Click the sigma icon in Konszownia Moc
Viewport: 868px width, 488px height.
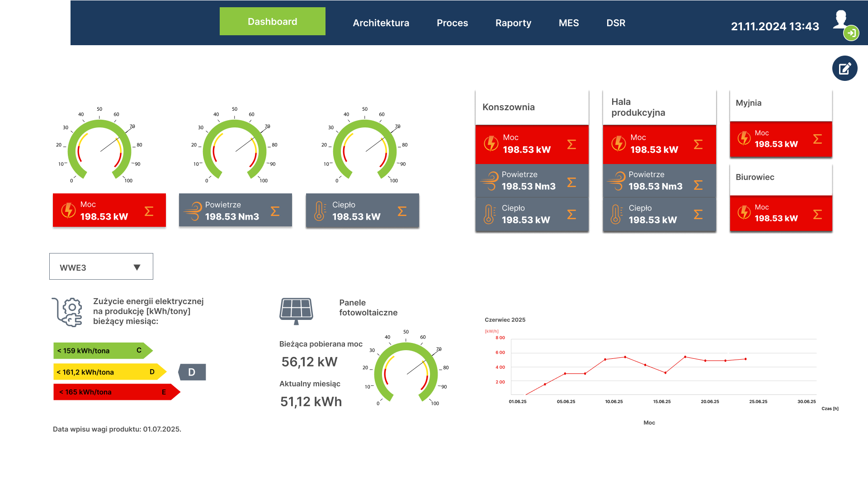tap(571, 145)
